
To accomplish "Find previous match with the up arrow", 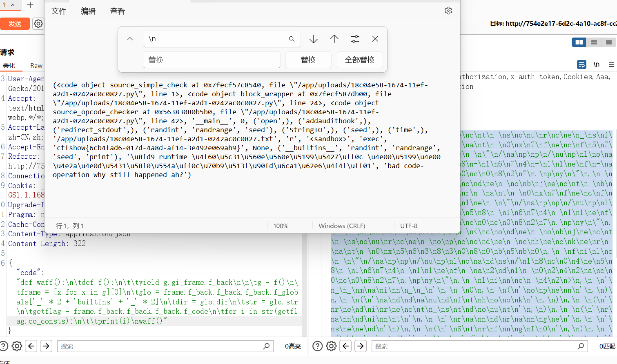I will tap(334, 39).
